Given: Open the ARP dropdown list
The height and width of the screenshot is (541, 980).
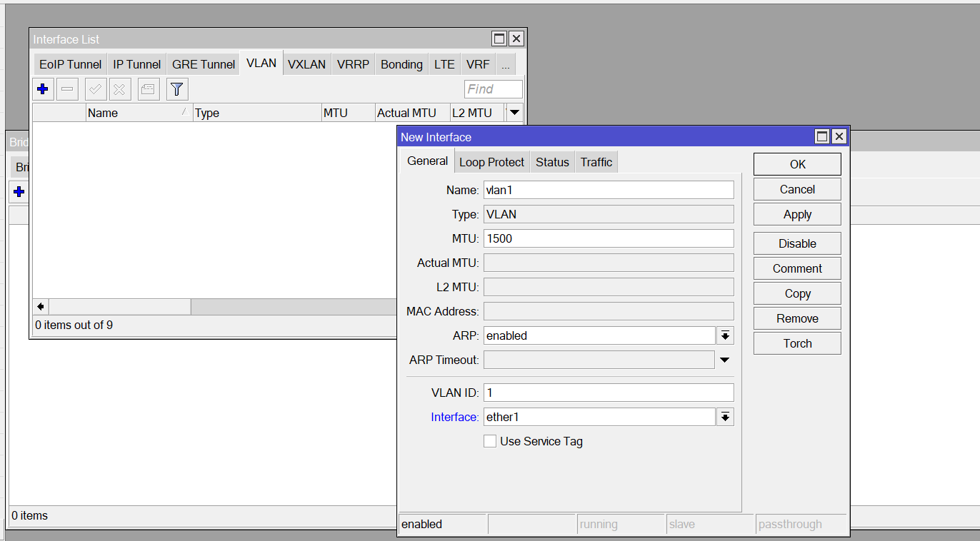Looking at the screenshot, I should [x=725, y=335].
